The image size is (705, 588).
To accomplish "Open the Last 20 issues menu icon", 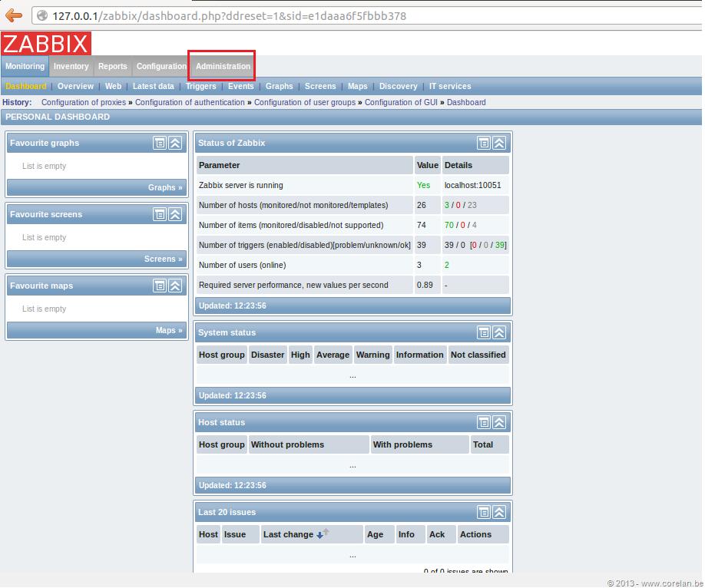I will point(484,512).
